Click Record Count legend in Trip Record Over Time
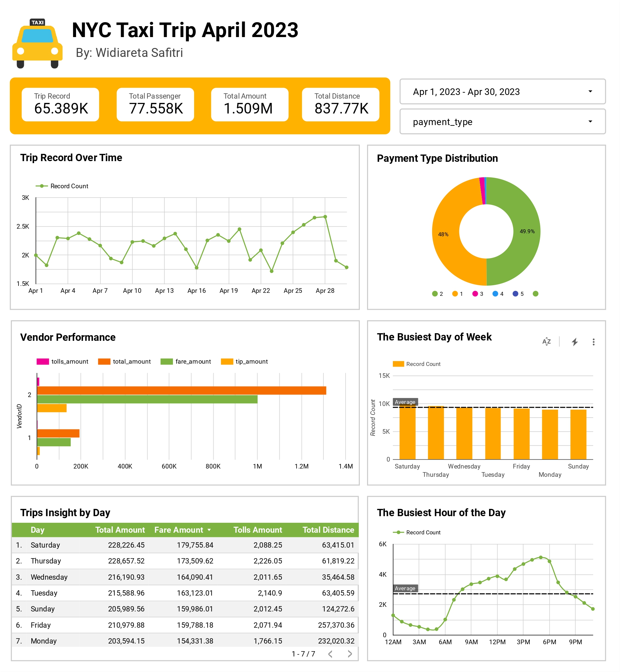Viewport: 620px width, 672px height. coord(62,186)
